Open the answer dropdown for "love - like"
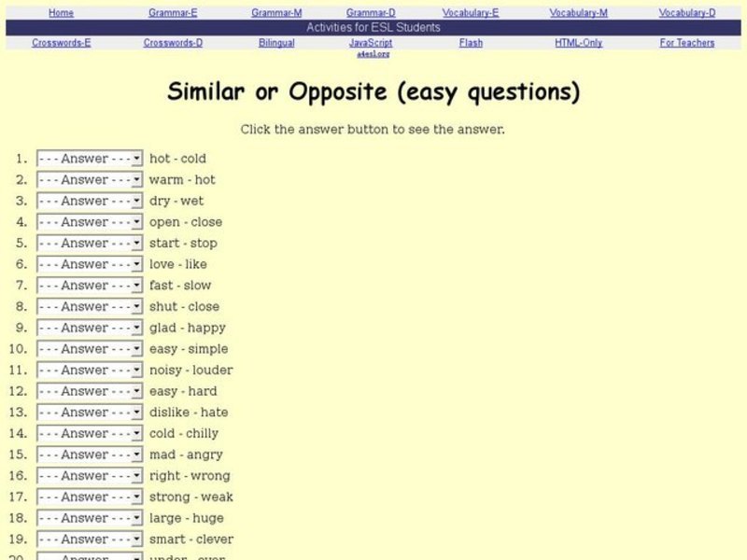 tap(88, 264)
